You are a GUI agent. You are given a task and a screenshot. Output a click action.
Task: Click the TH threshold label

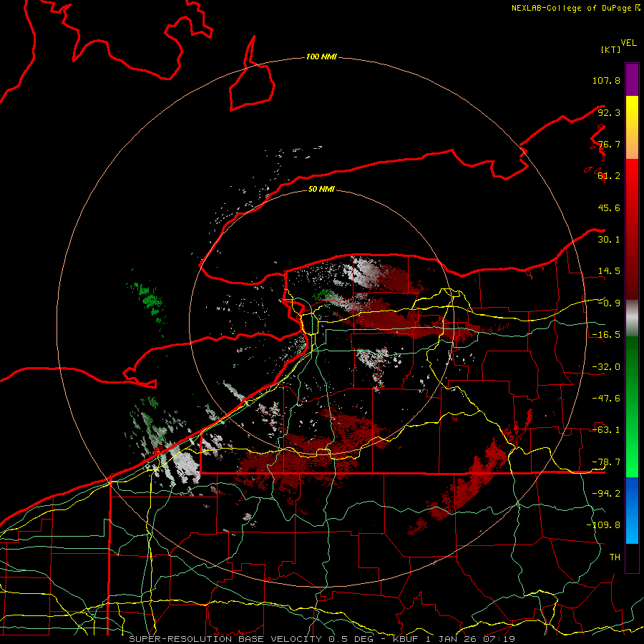615,557
